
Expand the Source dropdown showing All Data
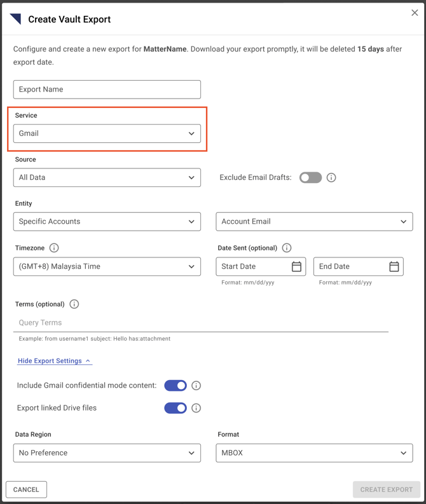(x=107, y=177)
